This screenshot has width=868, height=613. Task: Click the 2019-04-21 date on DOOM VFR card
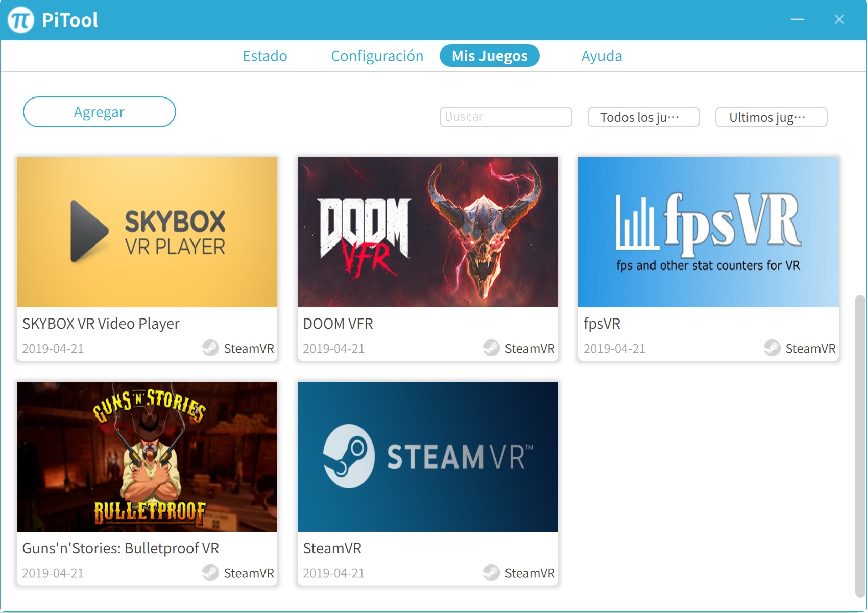(x=334, y=349)
